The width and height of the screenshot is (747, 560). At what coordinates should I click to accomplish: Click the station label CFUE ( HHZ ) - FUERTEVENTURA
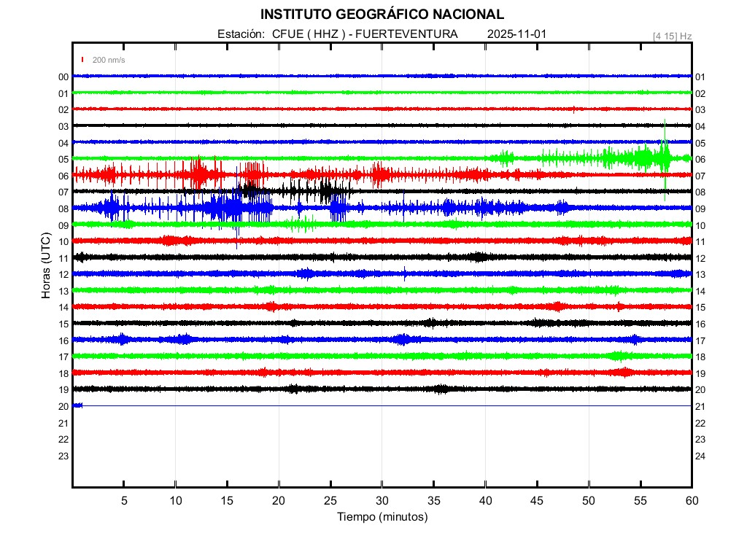[365, 34]
